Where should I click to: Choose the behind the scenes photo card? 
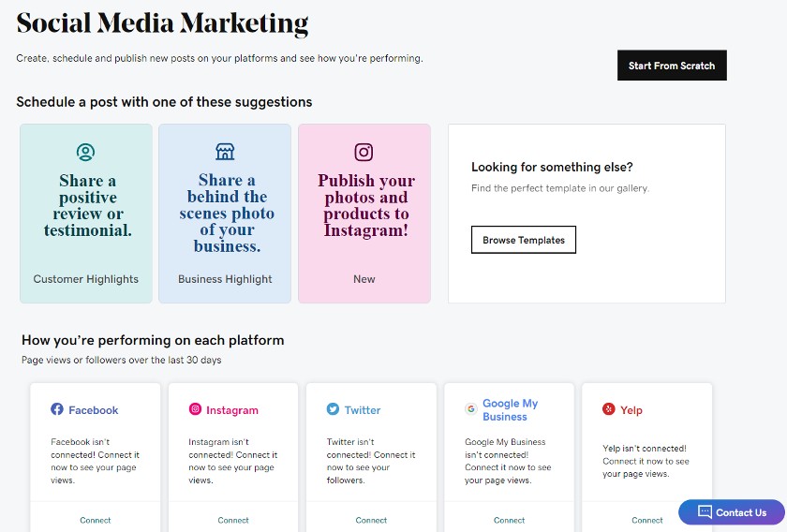[x=225, y=214]
